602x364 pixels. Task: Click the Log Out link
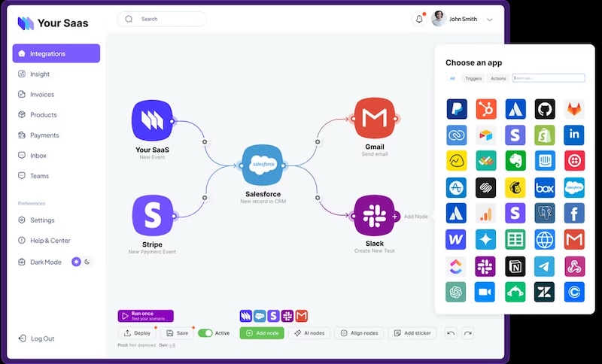[x=37, y=338]
